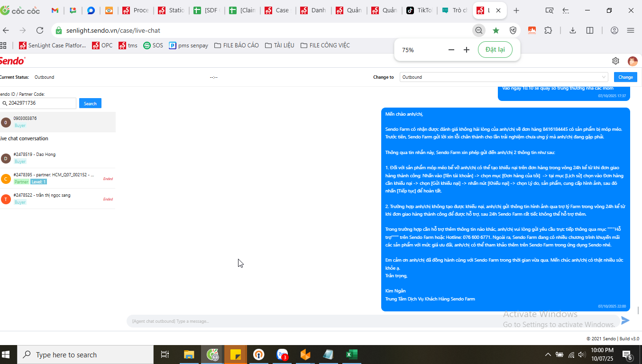The height and width of the screenshot is (364, 642).
Task: Open conversation #2478522 trần thị ngọc sang
Action: (57, 199)
